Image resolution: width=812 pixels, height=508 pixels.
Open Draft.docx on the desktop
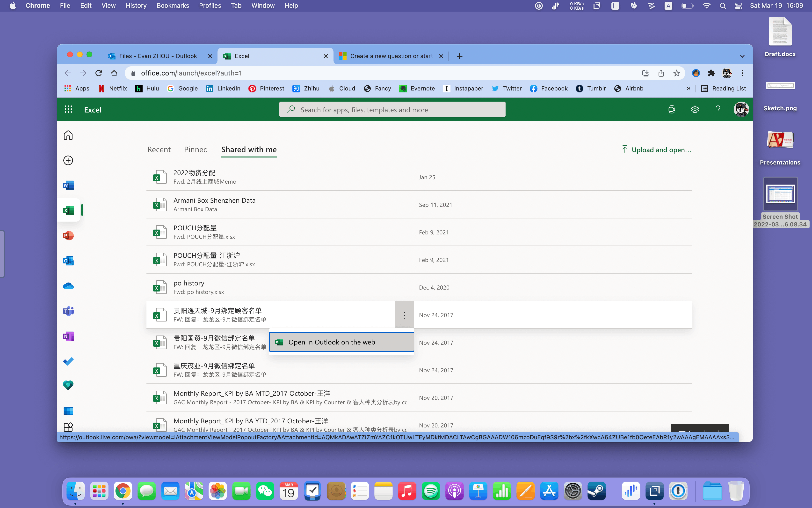pyautogui.click(x=780, y=38)
